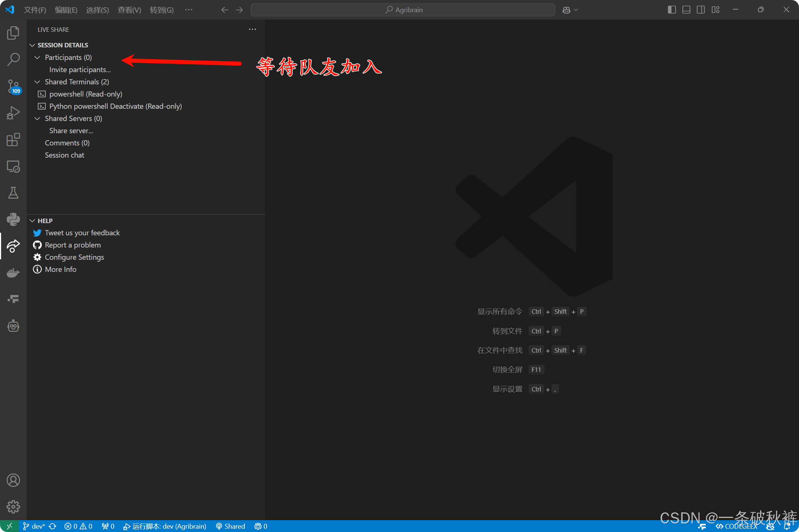Viewport: 799px width, 532px height.
Task: Synchronize changes icon next to dev branch
Action: pos(53,526)
